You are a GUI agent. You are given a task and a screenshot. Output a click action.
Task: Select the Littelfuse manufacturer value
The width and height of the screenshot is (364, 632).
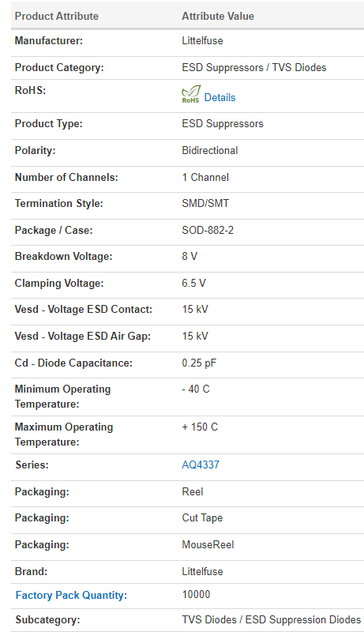click(x=202, y=41)
